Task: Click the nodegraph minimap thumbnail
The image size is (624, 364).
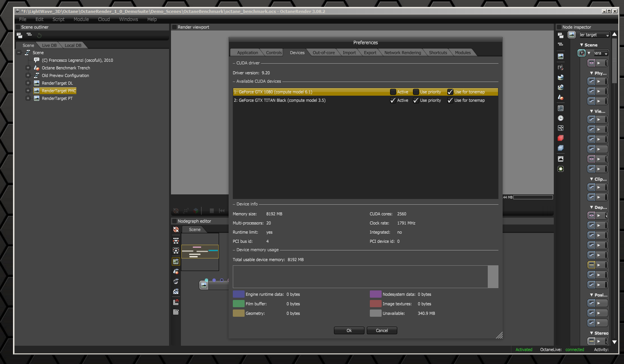Action: (200, 252)
